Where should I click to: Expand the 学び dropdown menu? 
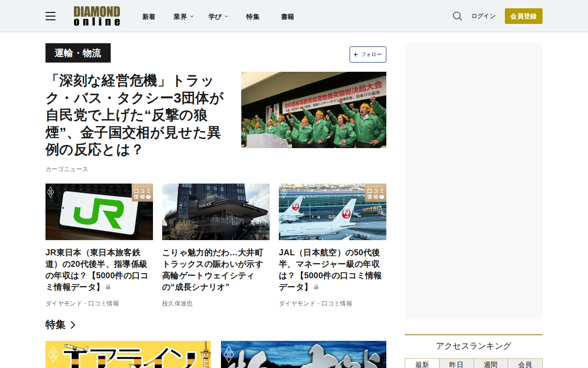tap(218, 17)
